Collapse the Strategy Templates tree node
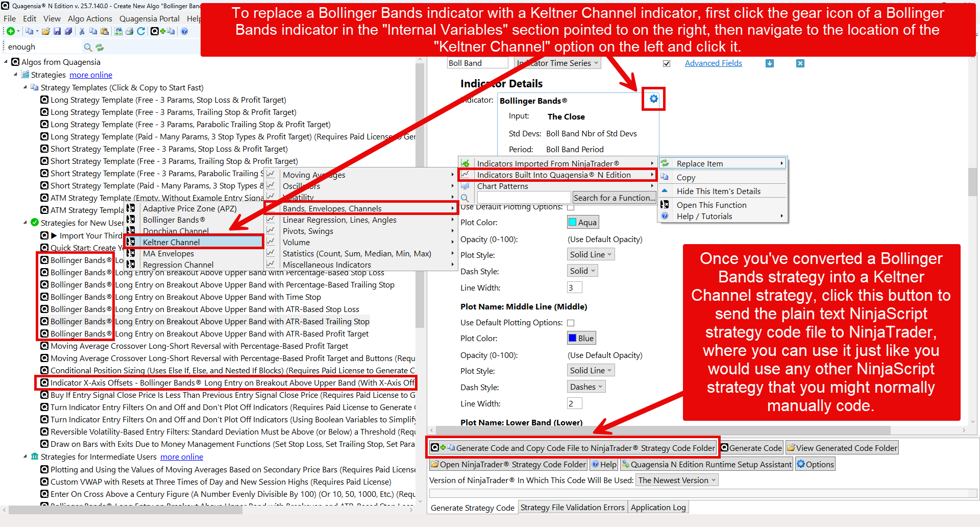Screen dimensions: 980x527 [x=25, y=87]
